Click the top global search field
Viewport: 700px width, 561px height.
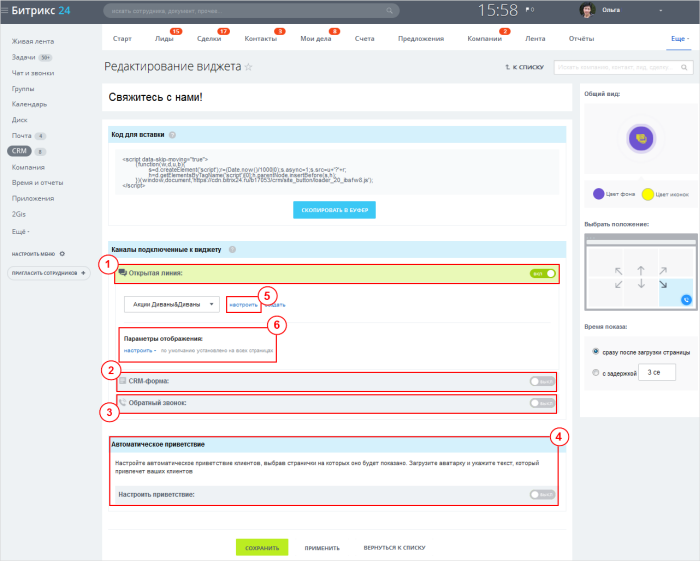click(251, 11)
